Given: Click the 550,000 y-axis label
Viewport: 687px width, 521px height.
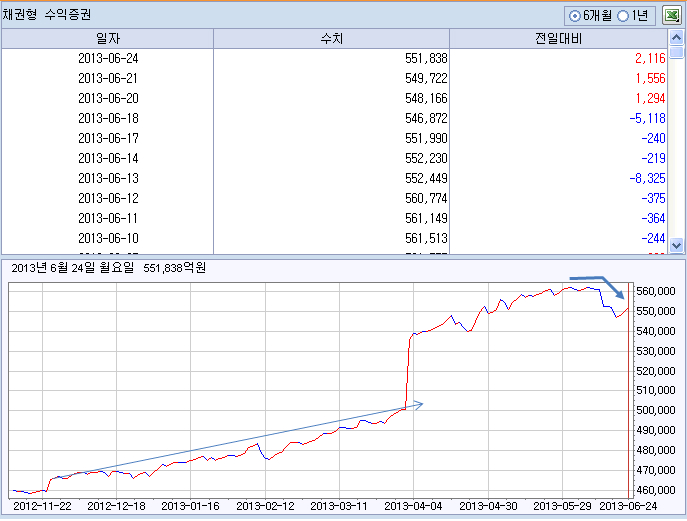Looking at the screenshot, I should click(x=655, y=311).
